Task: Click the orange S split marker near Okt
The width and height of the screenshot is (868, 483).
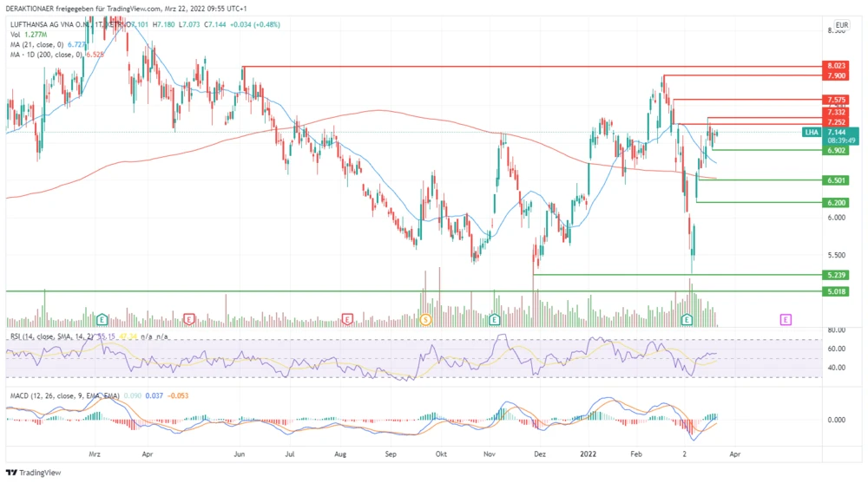Action: click(x=425, y=319)
